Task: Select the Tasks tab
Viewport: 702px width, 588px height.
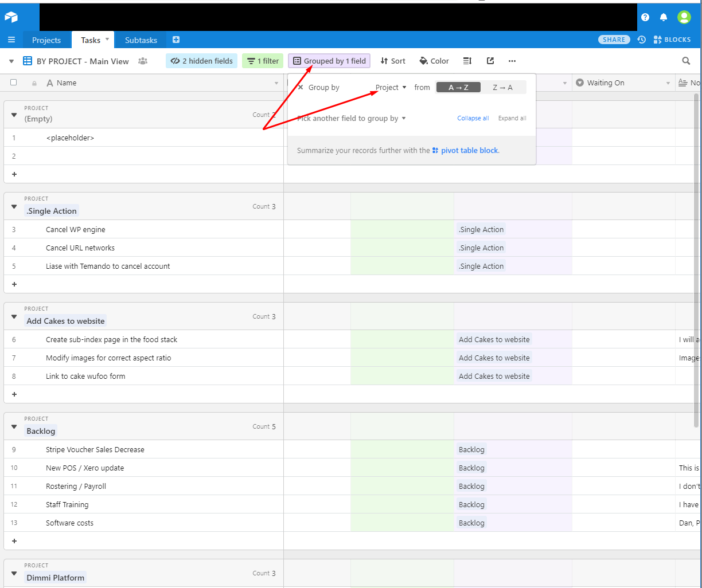Action: (x=91, y=40)
